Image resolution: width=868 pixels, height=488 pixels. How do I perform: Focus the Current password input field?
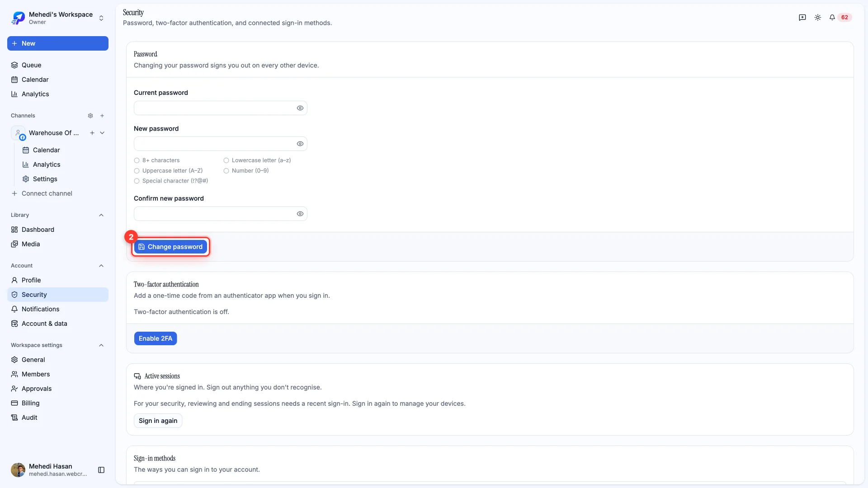click(x=221, y=108)
